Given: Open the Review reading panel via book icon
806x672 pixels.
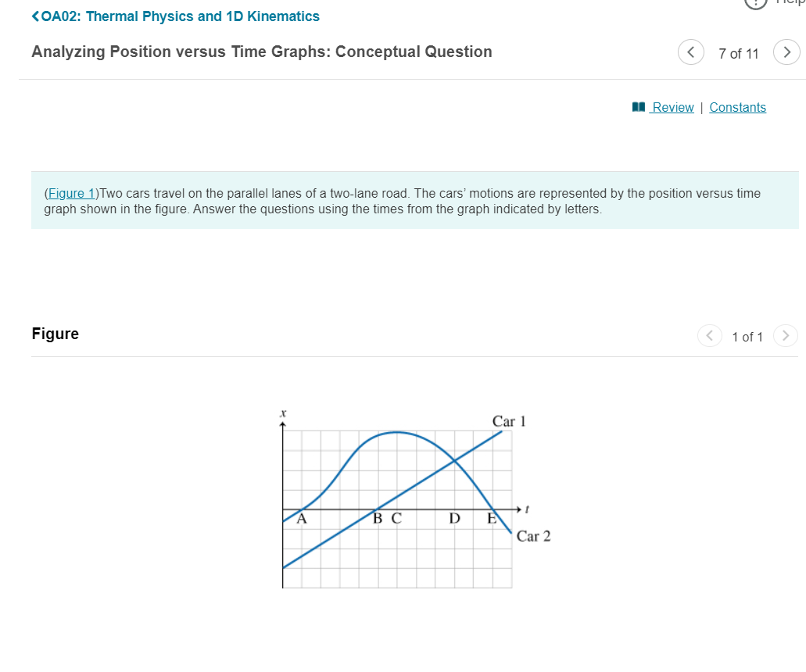Looking at the screenshot, I should click(x=639, y=107).
